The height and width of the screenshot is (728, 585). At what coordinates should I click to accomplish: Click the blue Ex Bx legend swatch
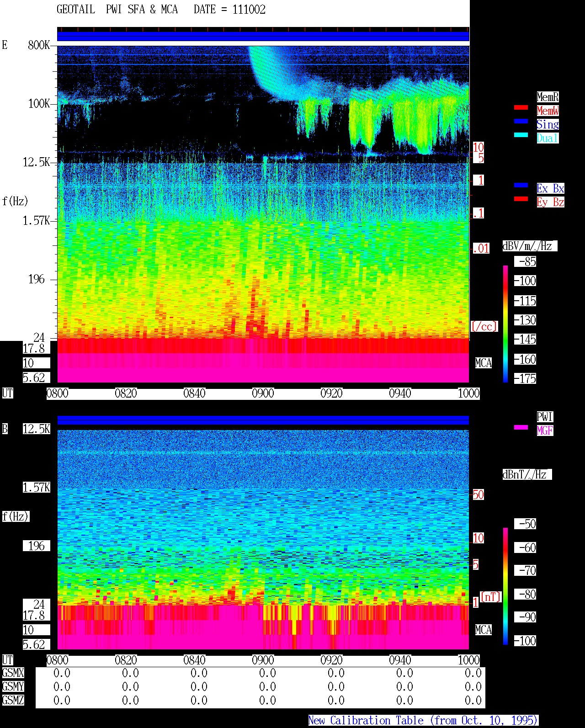(521, 186)
